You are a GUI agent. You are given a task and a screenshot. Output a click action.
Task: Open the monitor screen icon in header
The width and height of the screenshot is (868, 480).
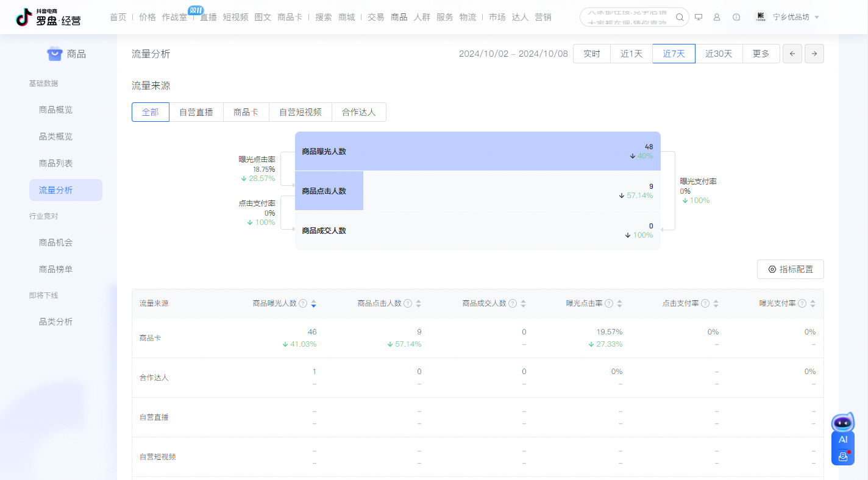coord(699,17)
